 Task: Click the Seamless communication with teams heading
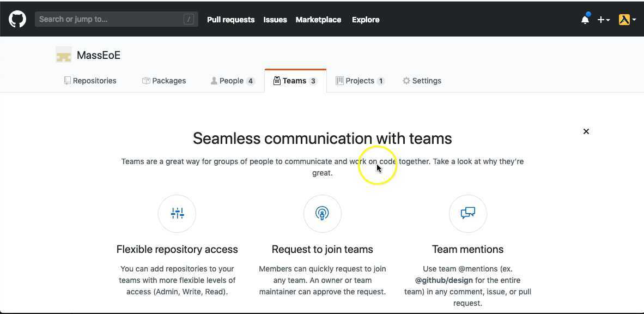(x=323, y=138)
